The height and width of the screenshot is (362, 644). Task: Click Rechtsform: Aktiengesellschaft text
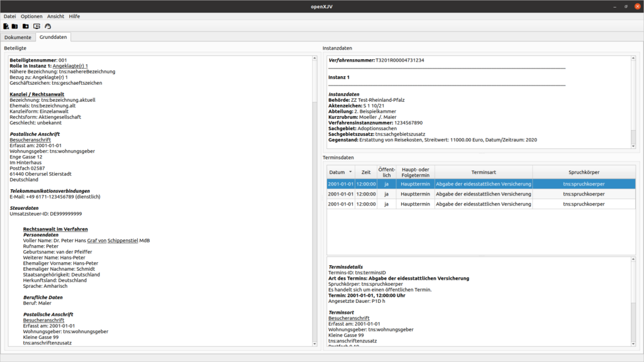[x=45, y=118]
